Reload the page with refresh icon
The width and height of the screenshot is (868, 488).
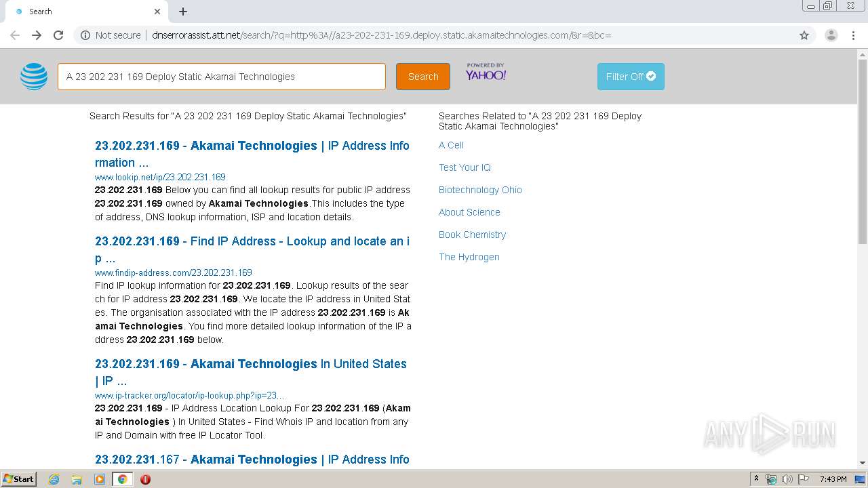click(58, 35)
